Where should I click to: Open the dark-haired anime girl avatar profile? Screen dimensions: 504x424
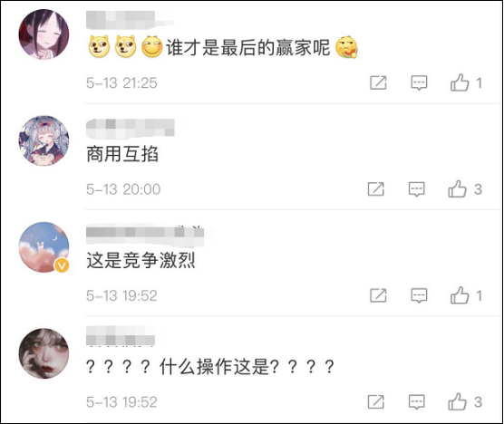[x=44, y=34]
